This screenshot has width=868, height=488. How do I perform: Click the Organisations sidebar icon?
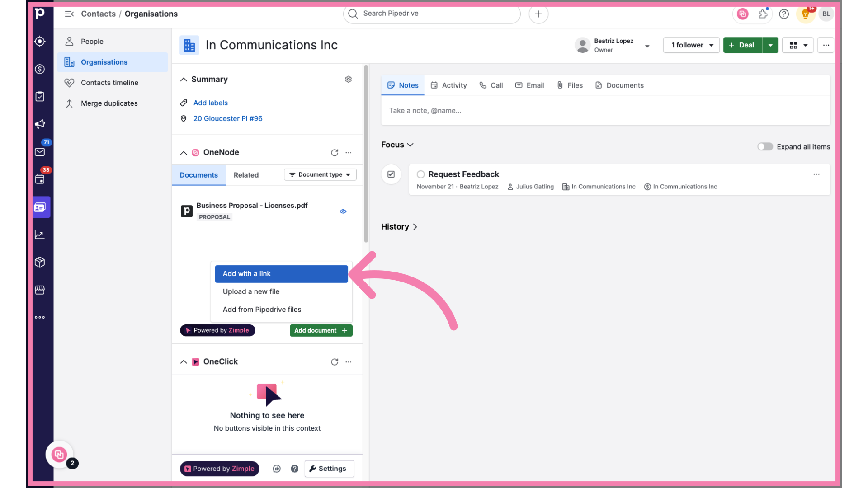tap(70, 62)
